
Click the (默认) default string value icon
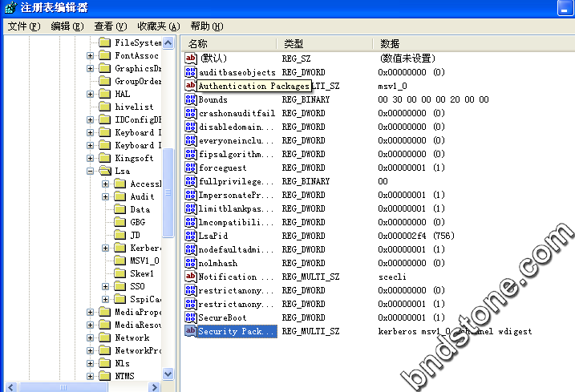191,59
